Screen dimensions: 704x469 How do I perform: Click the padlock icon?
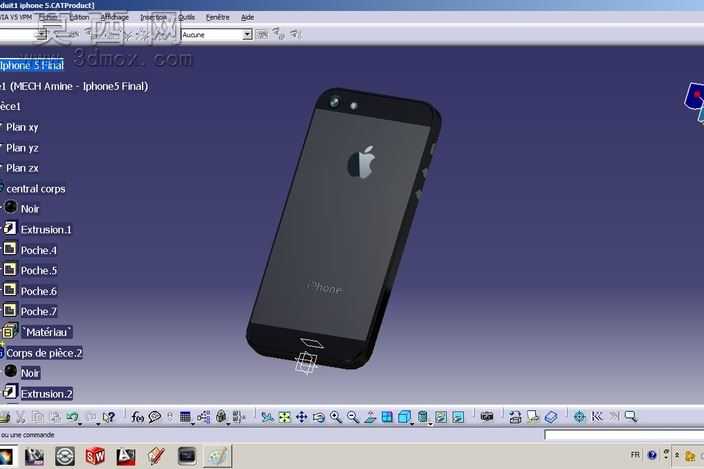tap(221, 417)
